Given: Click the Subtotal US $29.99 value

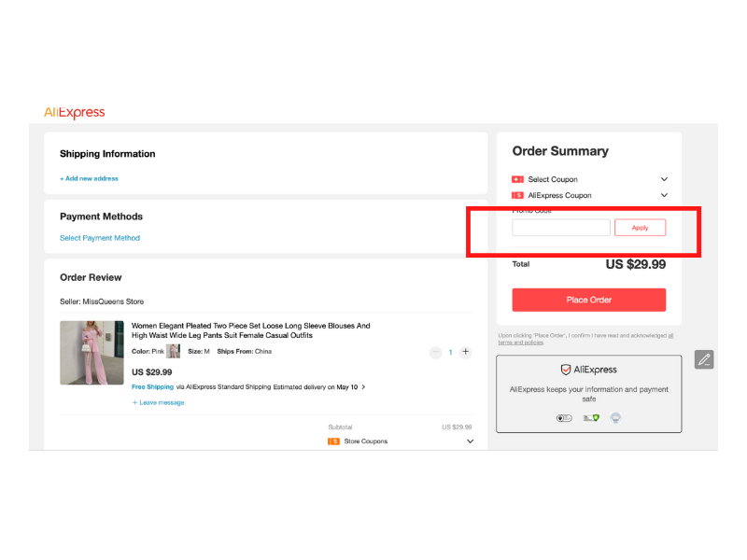Looking at the screenshot, I should [x=457, y=427].
